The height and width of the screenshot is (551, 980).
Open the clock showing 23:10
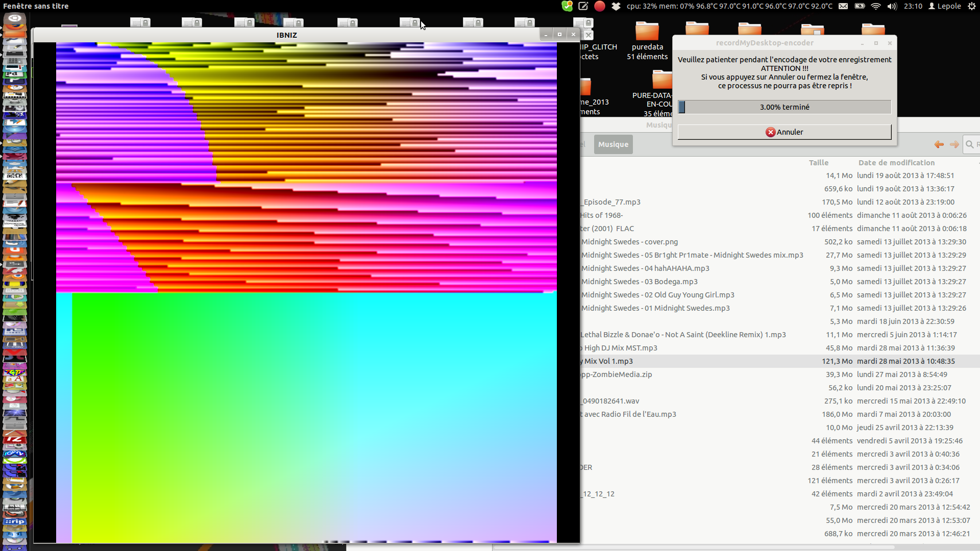[913, 6]
